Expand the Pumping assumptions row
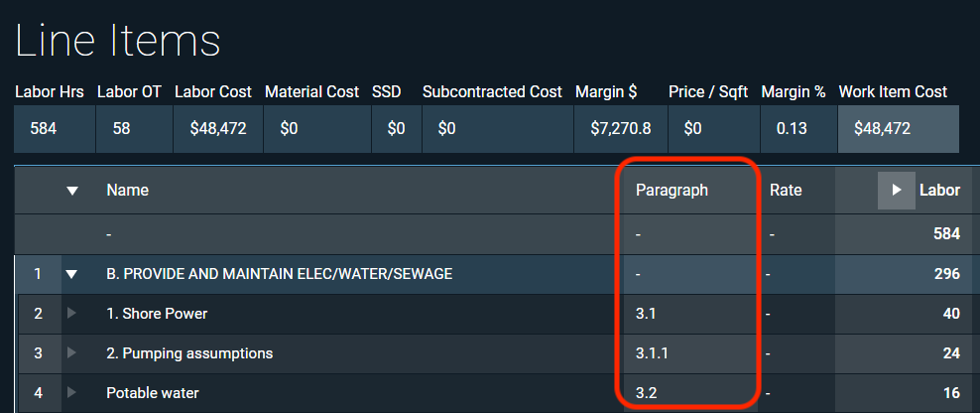This screenshot has width=980, height=413. tap(71, 353)
